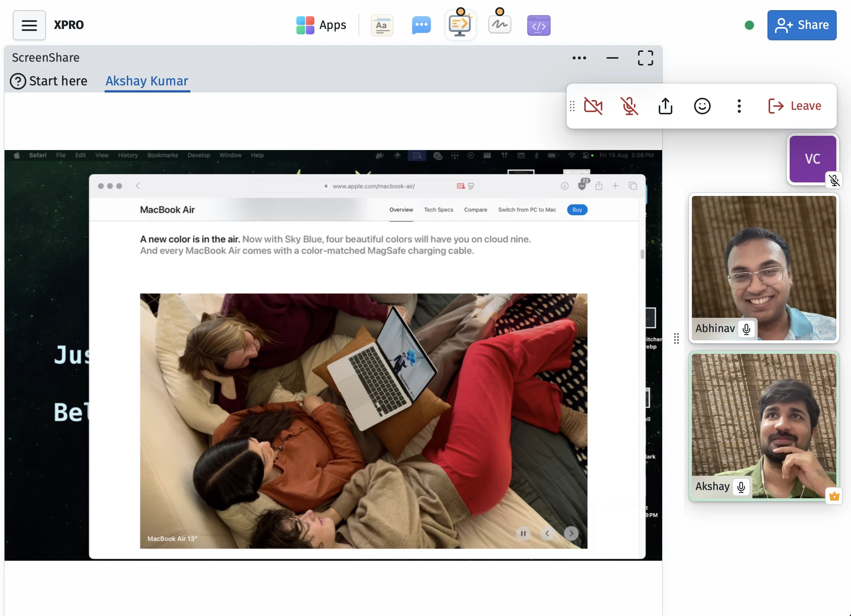Open the whiteboard scribble app icon
The height and width of the screenshot is (616, 851).
click(499, 25)
